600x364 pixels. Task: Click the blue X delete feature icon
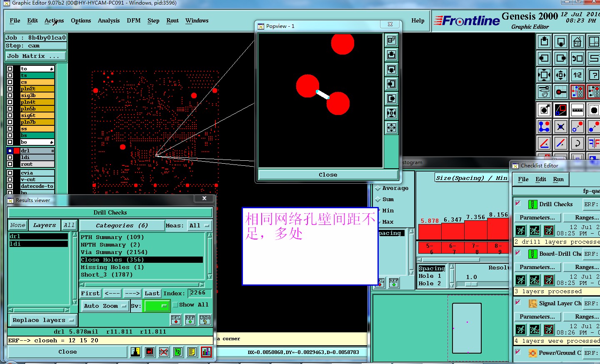click(561, 127)
